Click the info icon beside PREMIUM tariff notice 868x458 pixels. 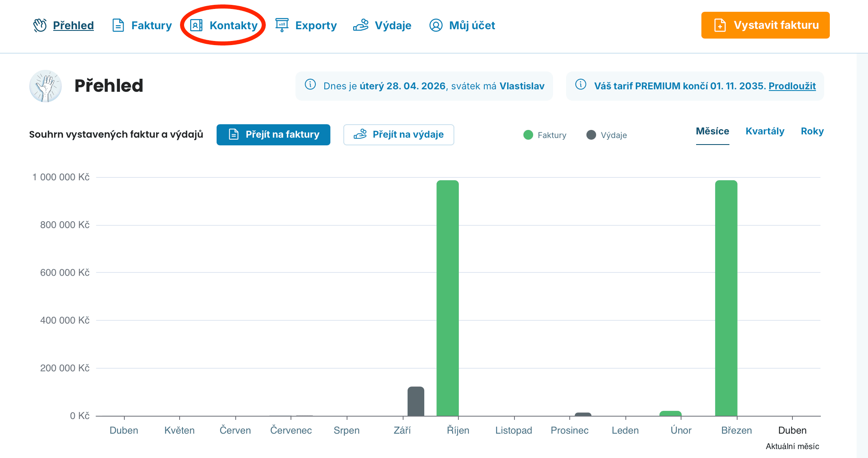(581, 84)
